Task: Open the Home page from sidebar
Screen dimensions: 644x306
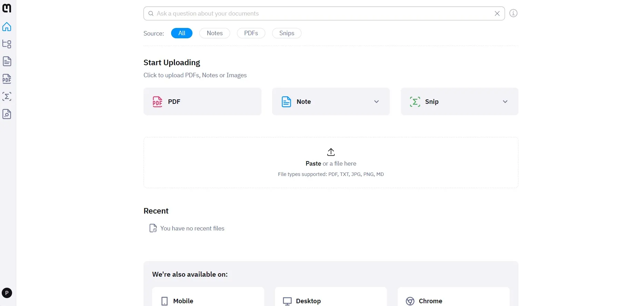Action: click(x=7, y=27)
